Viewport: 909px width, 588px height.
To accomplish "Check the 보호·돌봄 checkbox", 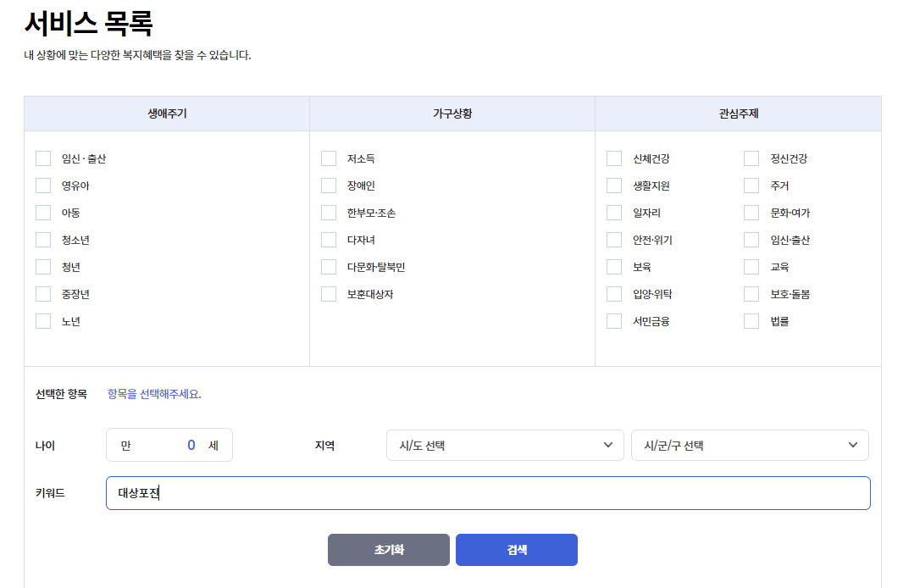I will coord(752,294).
